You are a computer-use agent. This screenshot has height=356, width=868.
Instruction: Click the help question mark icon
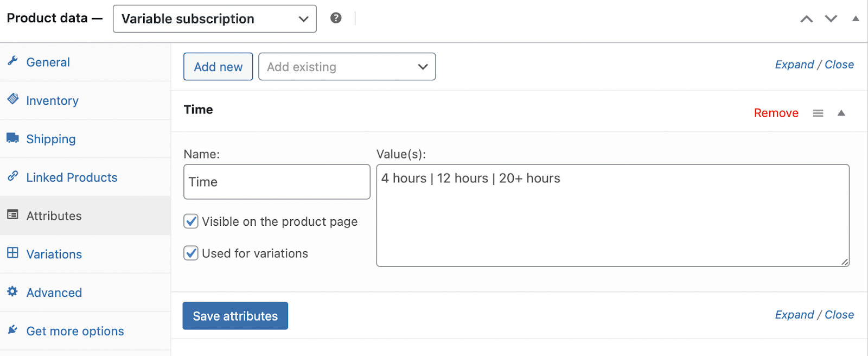336,18
